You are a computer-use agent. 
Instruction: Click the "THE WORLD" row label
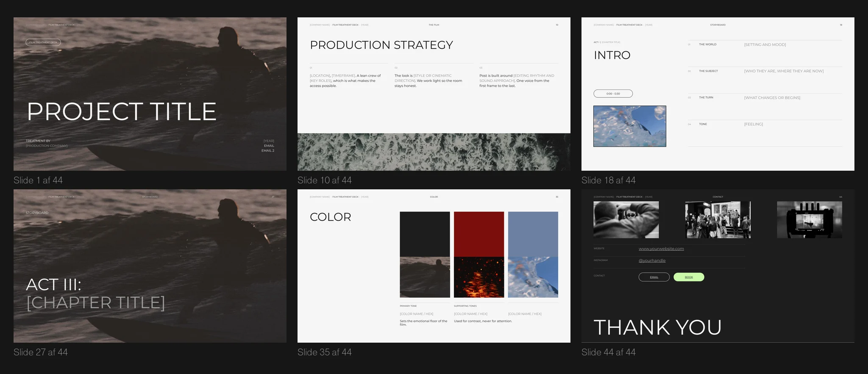click(x=708, y=44)
